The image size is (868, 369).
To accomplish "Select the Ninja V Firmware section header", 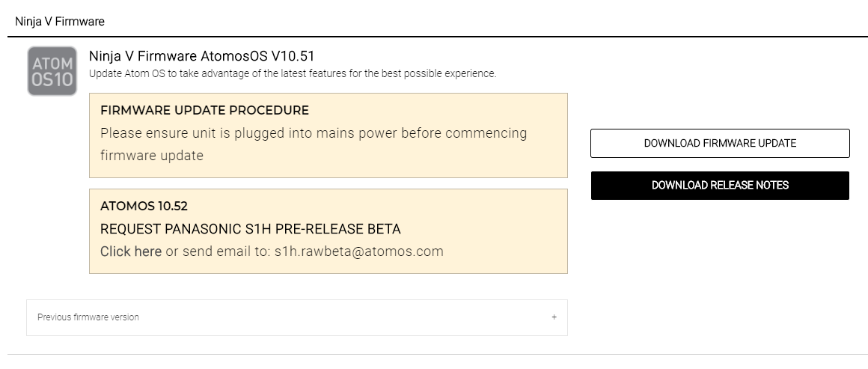I will tap(60, 22).
